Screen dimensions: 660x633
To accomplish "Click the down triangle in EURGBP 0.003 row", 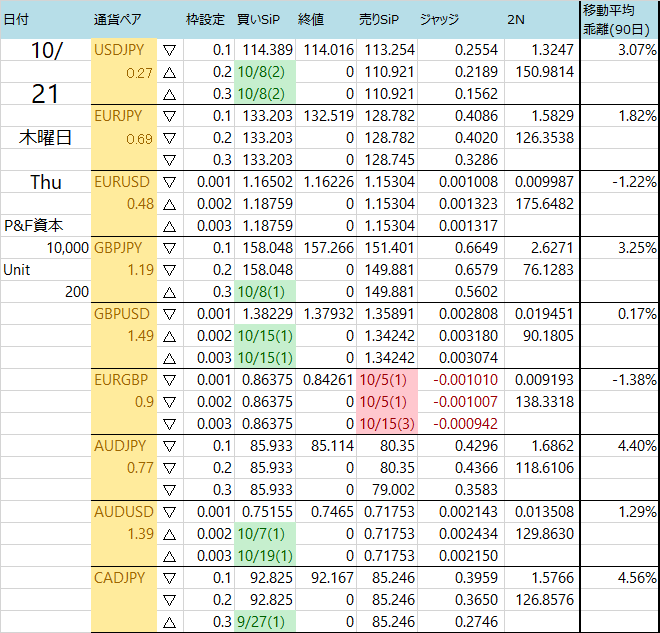I will [170, 424].
